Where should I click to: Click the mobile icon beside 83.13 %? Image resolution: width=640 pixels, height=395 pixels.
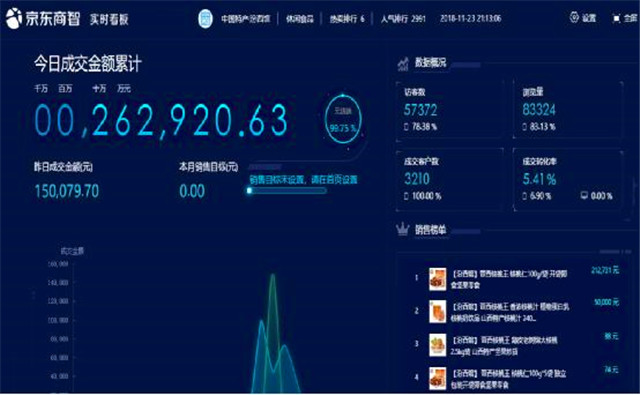[x=524, y=127]
